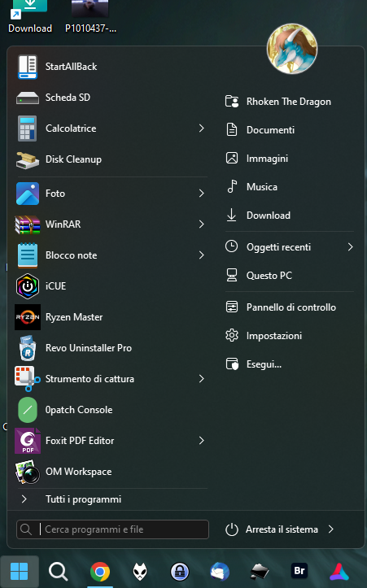
Task: Open the Documenti folder
Action: pos(289,130)
